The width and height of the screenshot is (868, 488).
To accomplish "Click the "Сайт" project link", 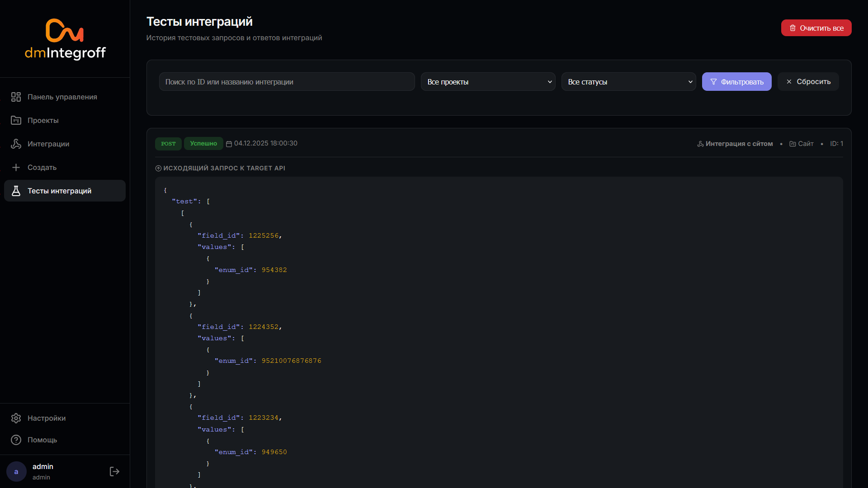I will [x=805, y=144].
